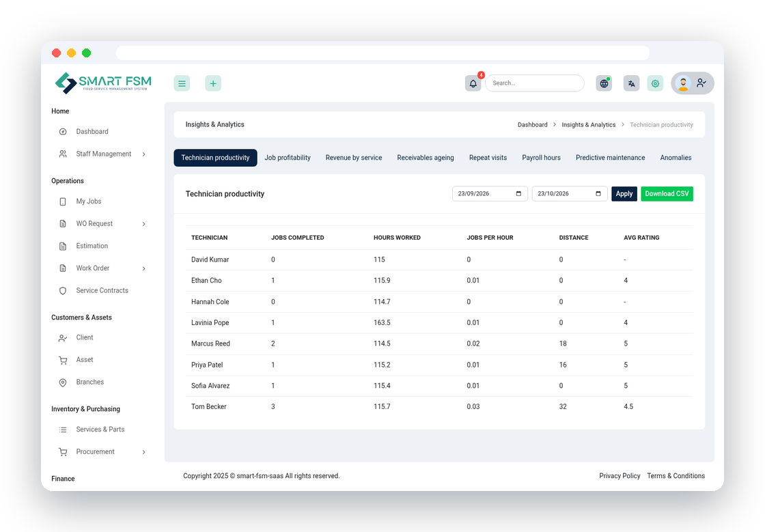Click the Client person icon

point(63,338)
